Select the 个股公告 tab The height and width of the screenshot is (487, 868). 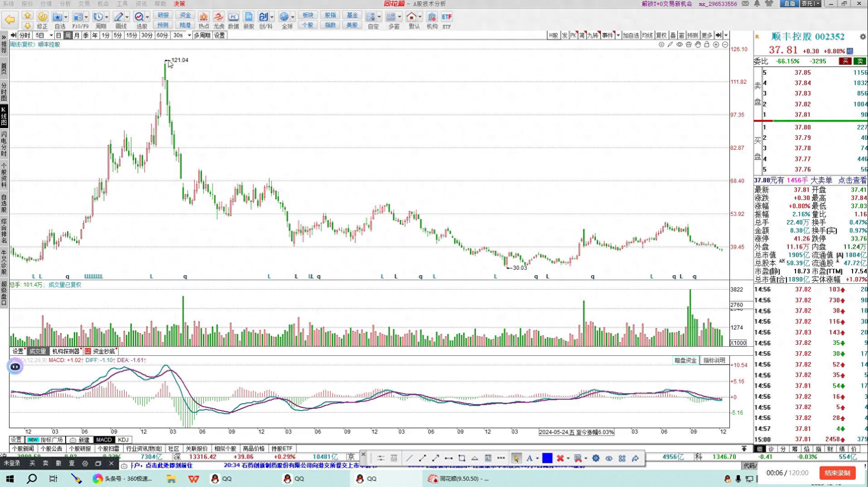51,449
